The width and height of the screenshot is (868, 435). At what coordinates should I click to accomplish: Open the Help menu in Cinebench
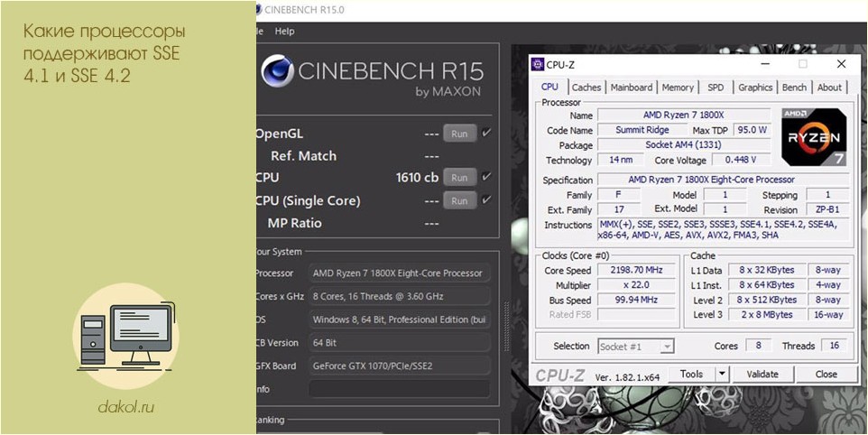tap(284, 32)
